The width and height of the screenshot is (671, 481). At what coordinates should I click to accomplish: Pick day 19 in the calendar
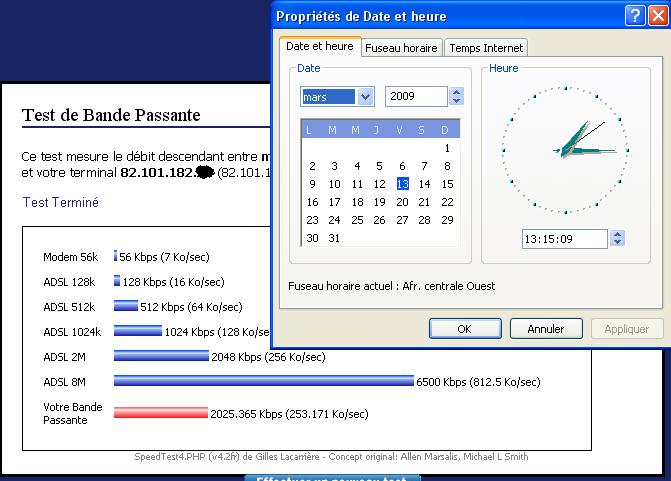[380, 202]
